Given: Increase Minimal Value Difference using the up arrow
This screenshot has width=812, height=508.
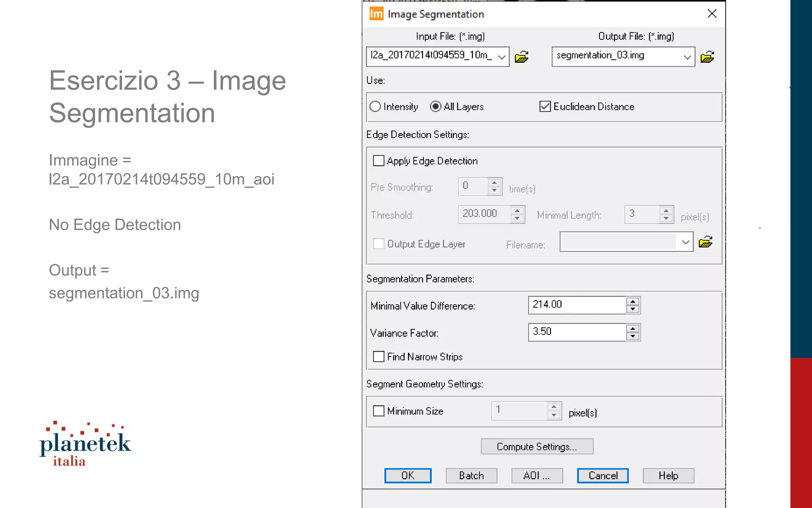Looking at the screenshot, I should (633, 301).
